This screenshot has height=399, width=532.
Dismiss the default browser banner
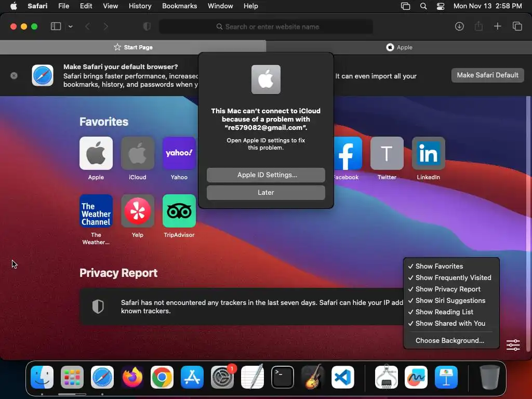pyautogui.click(x=14, y=75)
